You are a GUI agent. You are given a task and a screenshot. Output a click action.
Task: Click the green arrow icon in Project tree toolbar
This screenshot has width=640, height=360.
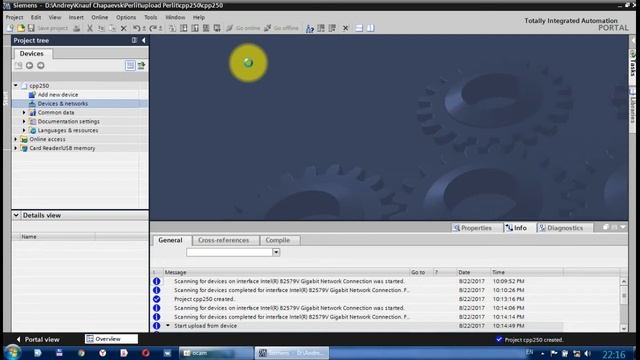pyautogui.click(x=141, y=65)
